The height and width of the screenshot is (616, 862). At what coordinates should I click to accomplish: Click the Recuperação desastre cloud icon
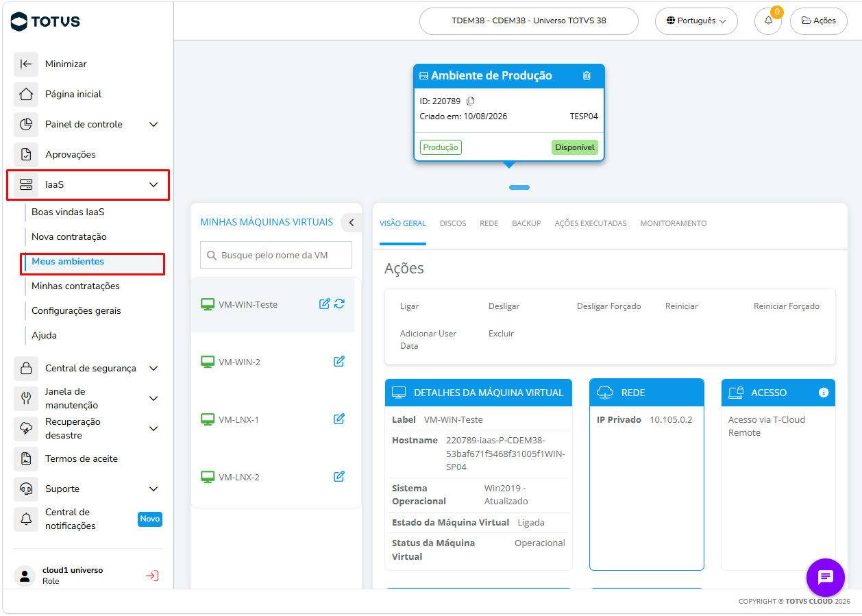[x=26, y=428]
